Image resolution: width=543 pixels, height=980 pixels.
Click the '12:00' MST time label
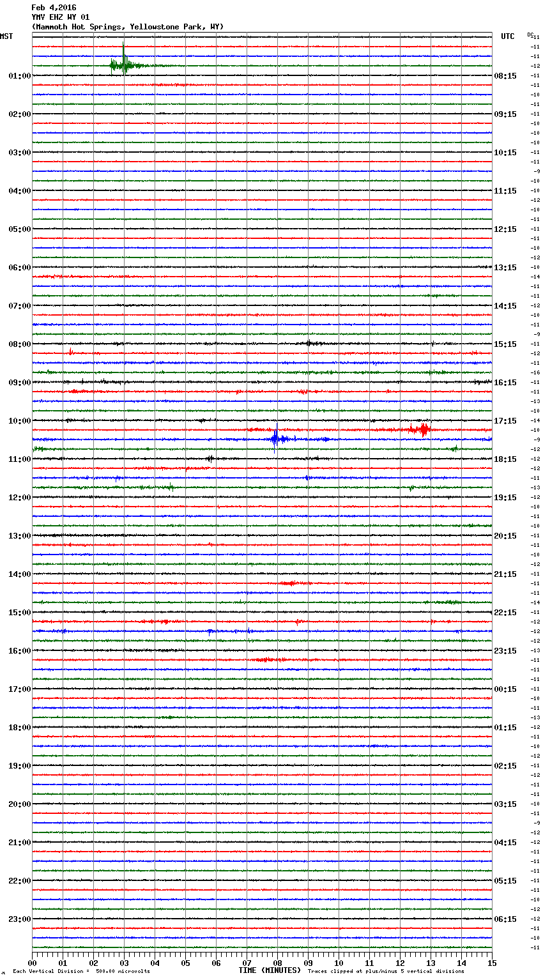[x=20, y=498]
